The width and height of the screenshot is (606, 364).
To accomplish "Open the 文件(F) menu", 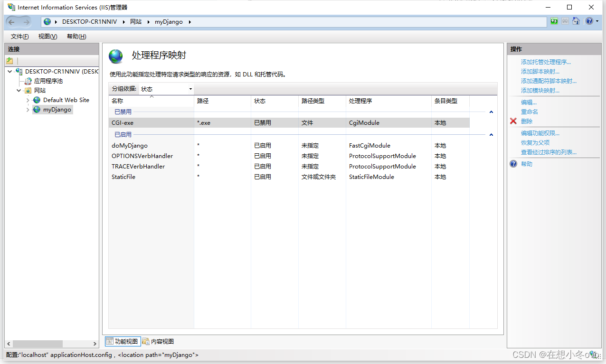I will click(19, 37).
